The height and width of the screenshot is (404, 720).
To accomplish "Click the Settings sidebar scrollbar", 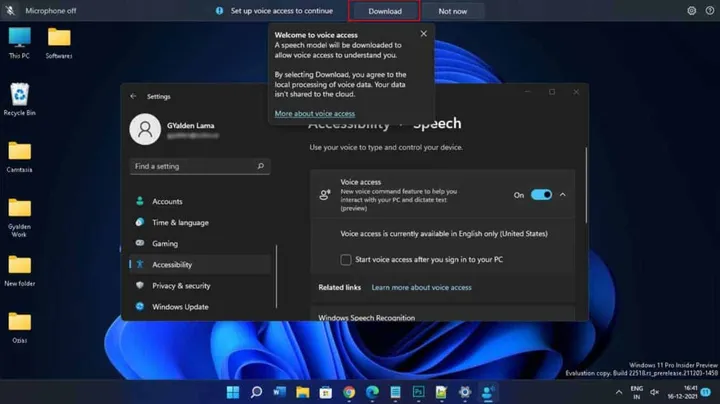I will pyautogui.click(x=276, y=276).
